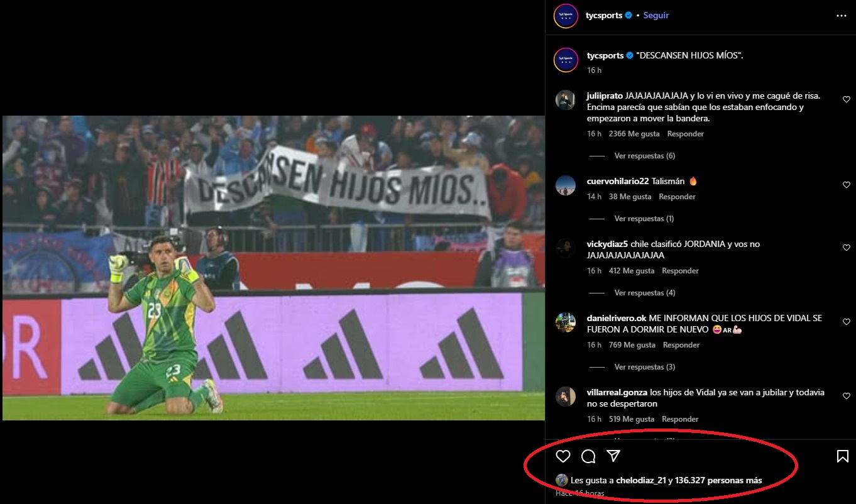Share post via paper plane icon
The width and height of the screenshot is (856, 504).
click(613, 456)
